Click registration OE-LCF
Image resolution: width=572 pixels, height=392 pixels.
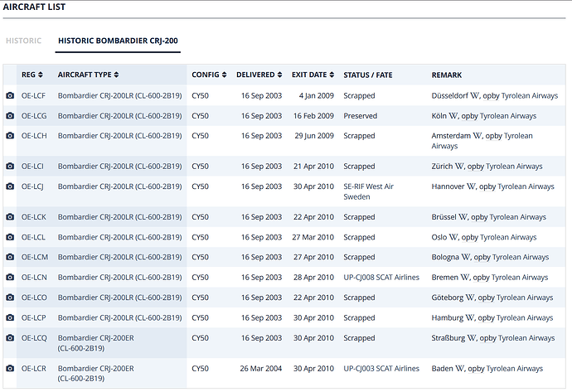33,95
